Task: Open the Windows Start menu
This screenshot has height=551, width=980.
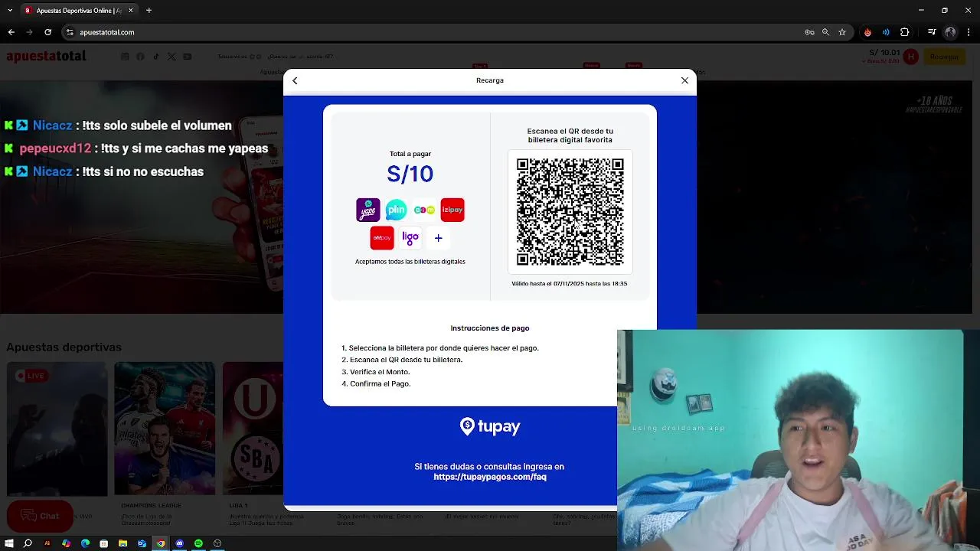Action: [x=9, y=543]
